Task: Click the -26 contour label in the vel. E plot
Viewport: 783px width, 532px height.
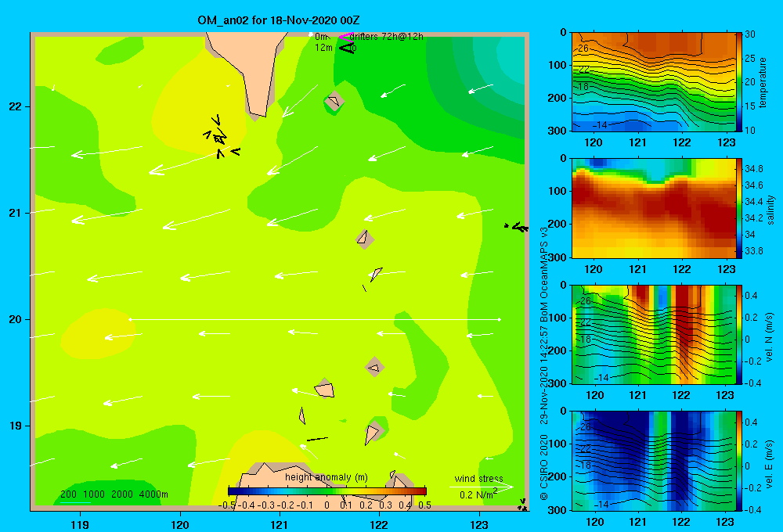Action: tap(583, 427)
